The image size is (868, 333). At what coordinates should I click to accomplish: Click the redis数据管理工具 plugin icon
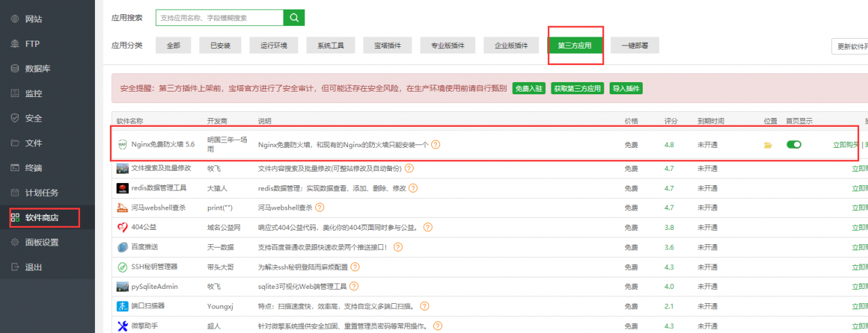coord(123,188)
